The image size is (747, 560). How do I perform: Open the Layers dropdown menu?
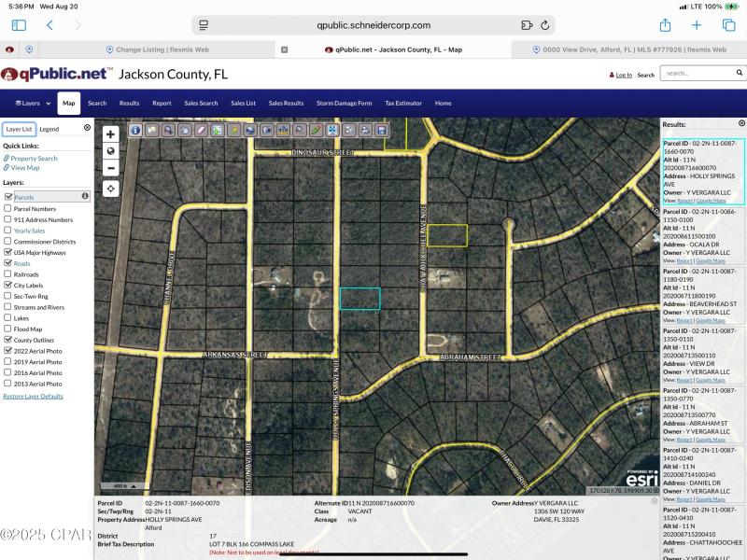[x=33, y=103]
